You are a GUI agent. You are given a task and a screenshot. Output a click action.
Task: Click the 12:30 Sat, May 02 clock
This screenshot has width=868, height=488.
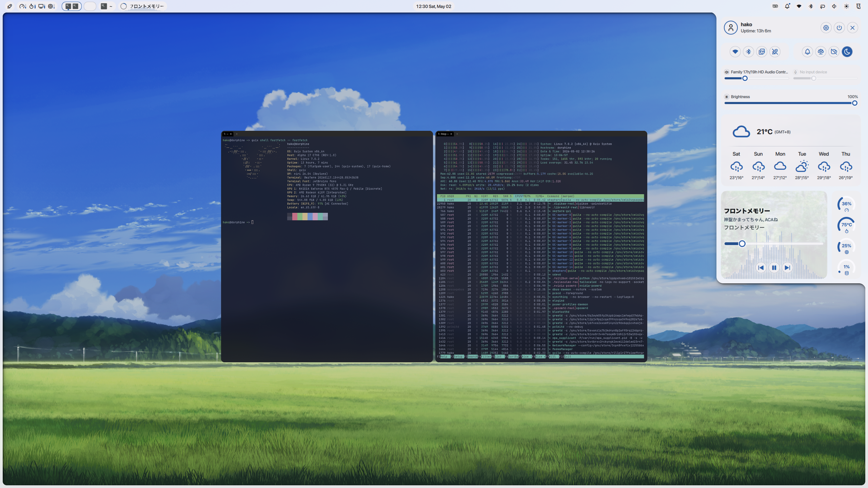tap(434, 6)
